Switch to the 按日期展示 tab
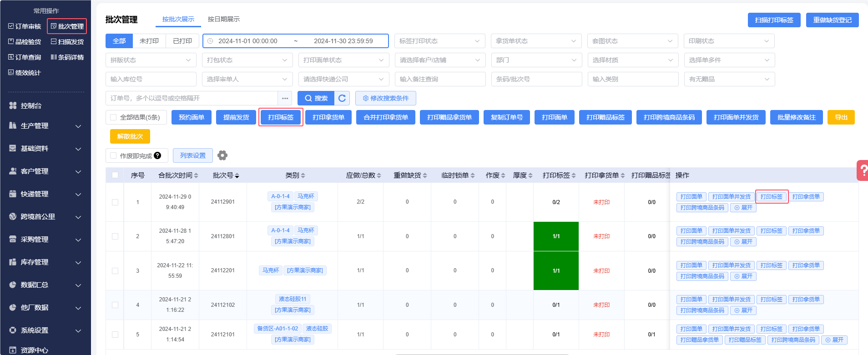The image size is (868, 355). pos(223,19)
